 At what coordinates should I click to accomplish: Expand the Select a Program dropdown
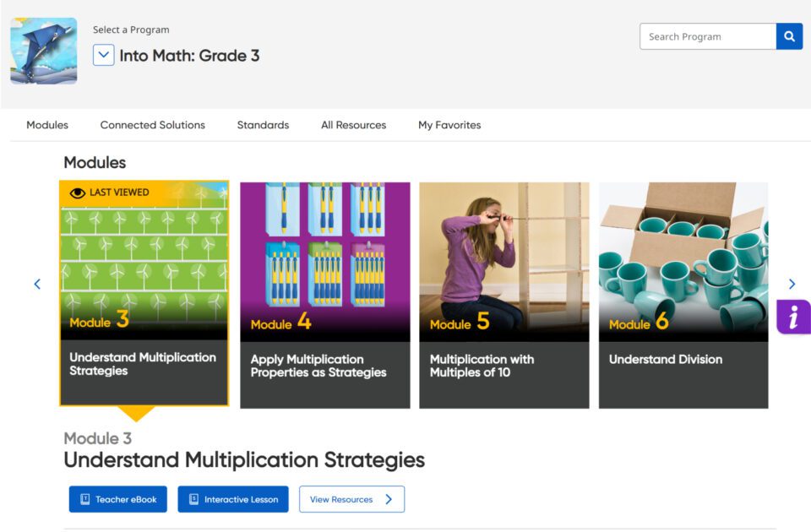click(x=103, y=55)
